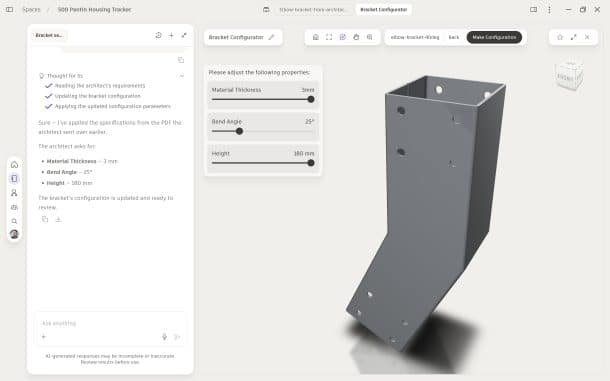Add attachment with plus in composer
Viewport: 610px width, 381px height.
pos(44,337)
